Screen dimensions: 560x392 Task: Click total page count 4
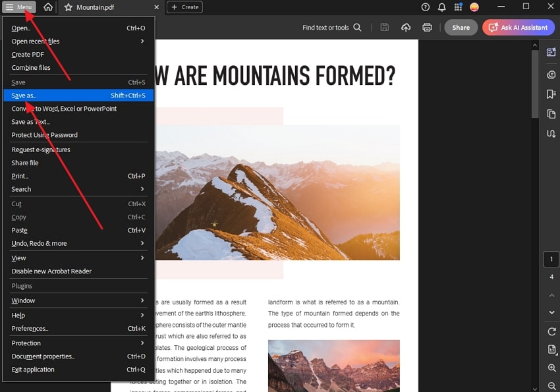click(551, 277)
